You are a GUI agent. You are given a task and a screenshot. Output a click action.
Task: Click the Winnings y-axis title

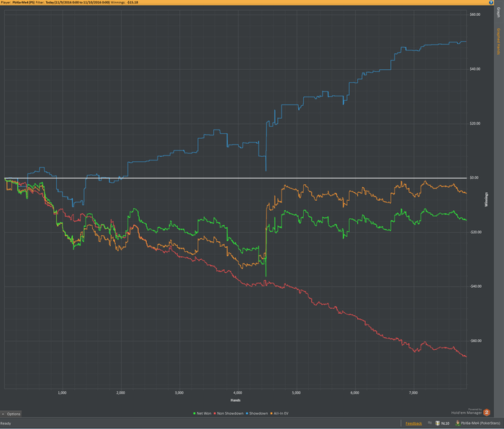(x=486, y=199)
